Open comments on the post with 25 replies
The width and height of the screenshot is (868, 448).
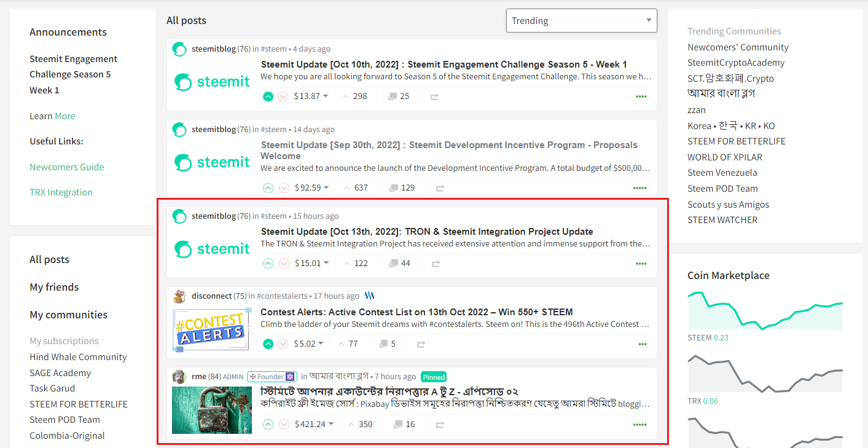pyautogui.click(x=399, y=96)
